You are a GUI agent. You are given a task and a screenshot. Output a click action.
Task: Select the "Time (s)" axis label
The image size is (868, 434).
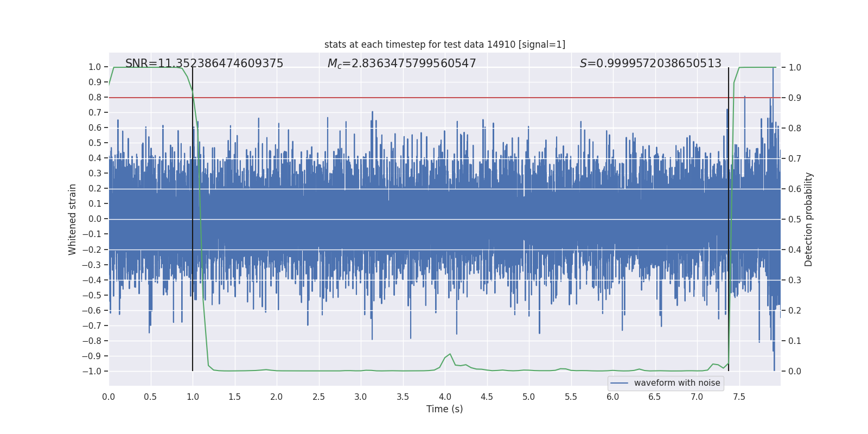(x=445, y=409)
